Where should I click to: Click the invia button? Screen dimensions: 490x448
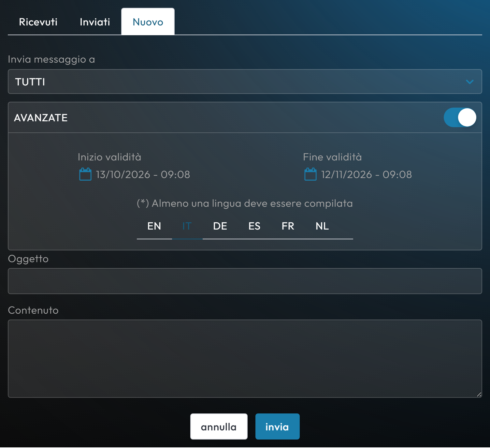(x=278, y=426)
